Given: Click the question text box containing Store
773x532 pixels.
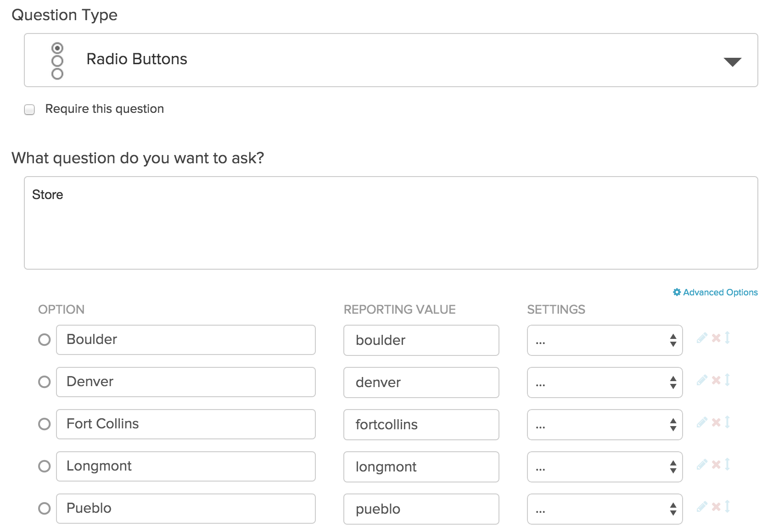Looking at the screenshot, I should click(x=391, y=223).
